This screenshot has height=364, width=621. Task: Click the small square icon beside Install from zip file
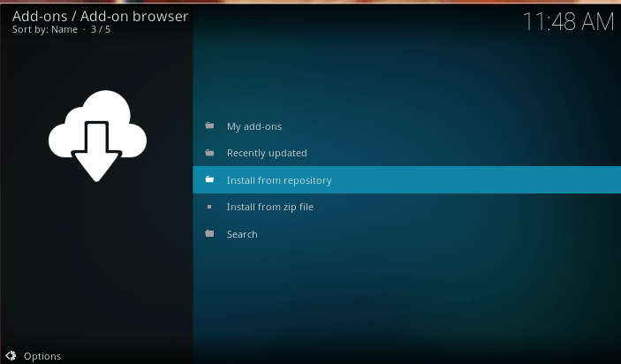(x=209, y=207)
